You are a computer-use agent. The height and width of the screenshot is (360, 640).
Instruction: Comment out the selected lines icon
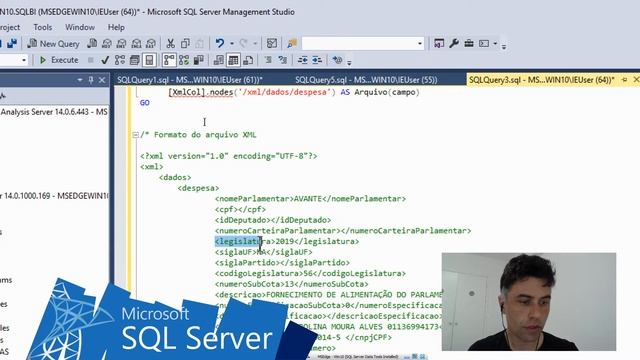point(268,60)
